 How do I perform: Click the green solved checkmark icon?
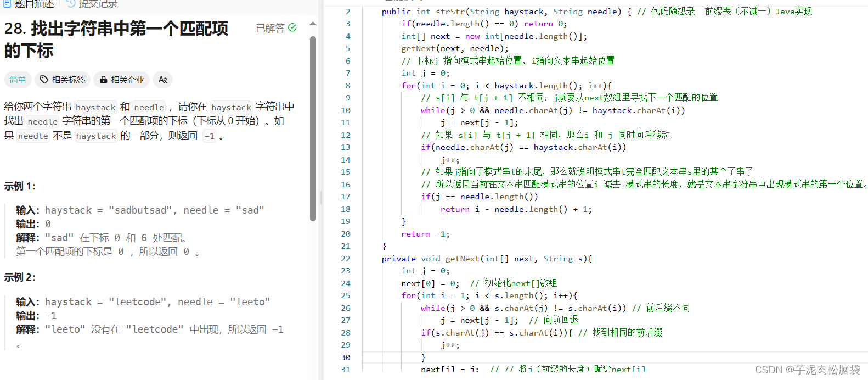[x=292, y=27]
